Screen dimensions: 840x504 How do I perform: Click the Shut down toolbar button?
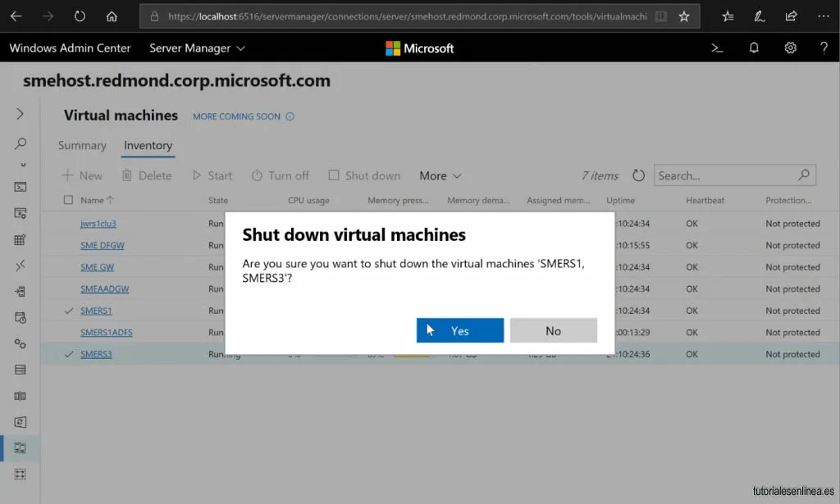[x=364, y=175]
